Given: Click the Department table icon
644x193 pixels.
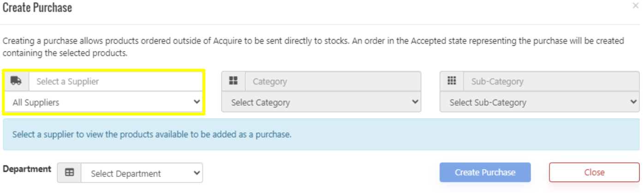Looking at the screenshot, I should coord(69,173).
